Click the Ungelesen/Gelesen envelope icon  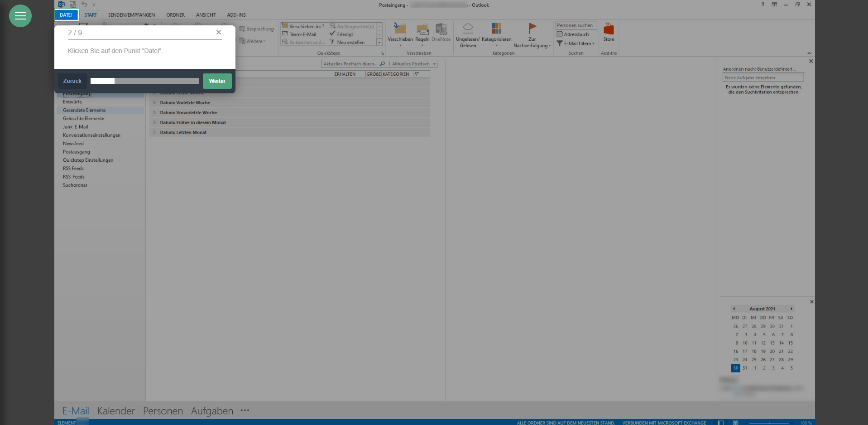(468, 29)
